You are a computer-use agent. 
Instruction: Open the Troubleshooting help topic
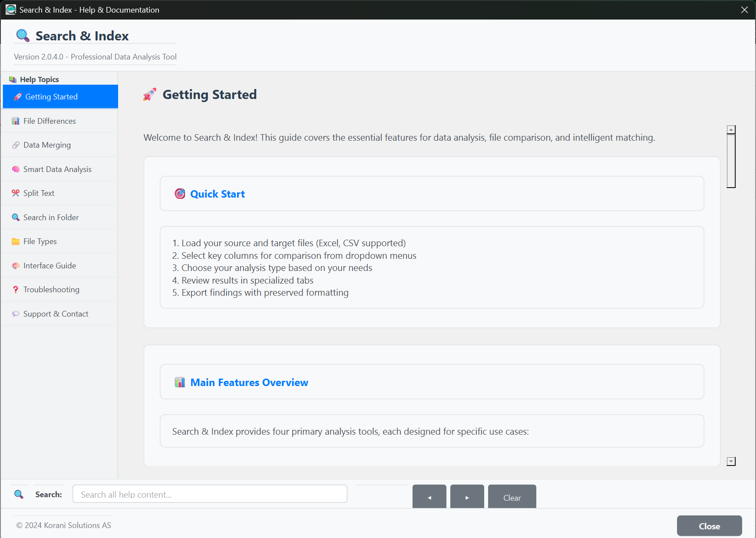tap(51, 290)
